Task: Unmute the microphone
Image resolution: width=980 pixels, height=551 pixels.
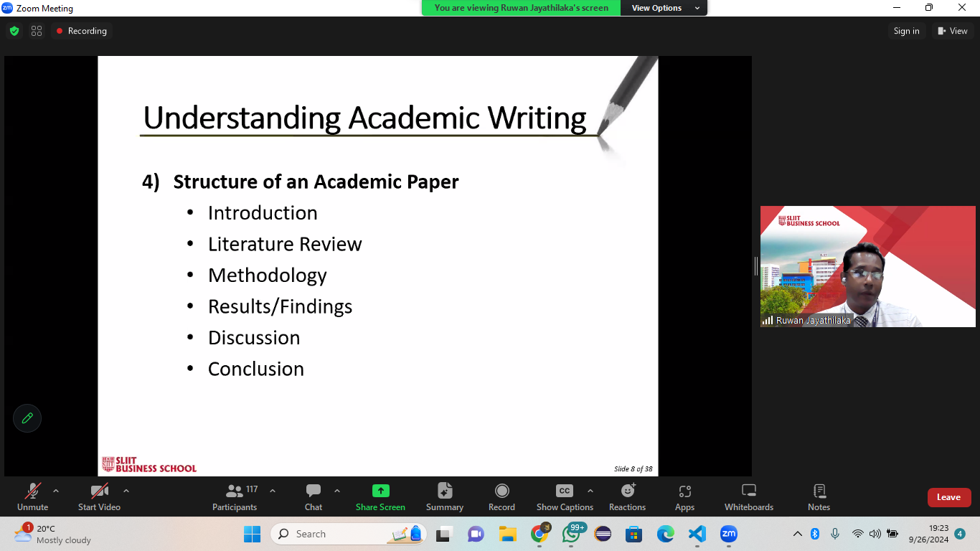Action: click(32, 496)
